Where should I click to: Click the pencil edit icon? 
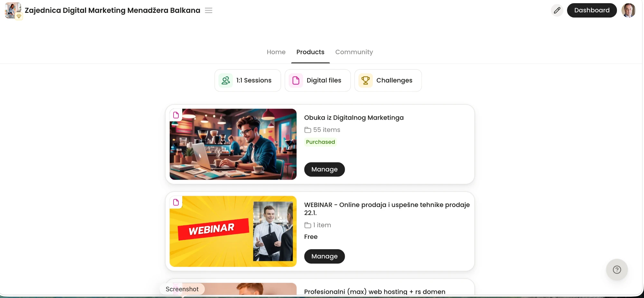tap(557, 10)
